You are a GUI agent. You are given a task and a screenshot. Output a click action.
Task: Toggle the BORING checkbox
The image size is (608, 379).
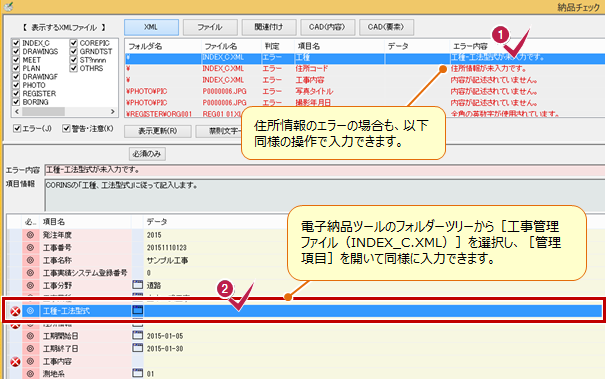16,102
